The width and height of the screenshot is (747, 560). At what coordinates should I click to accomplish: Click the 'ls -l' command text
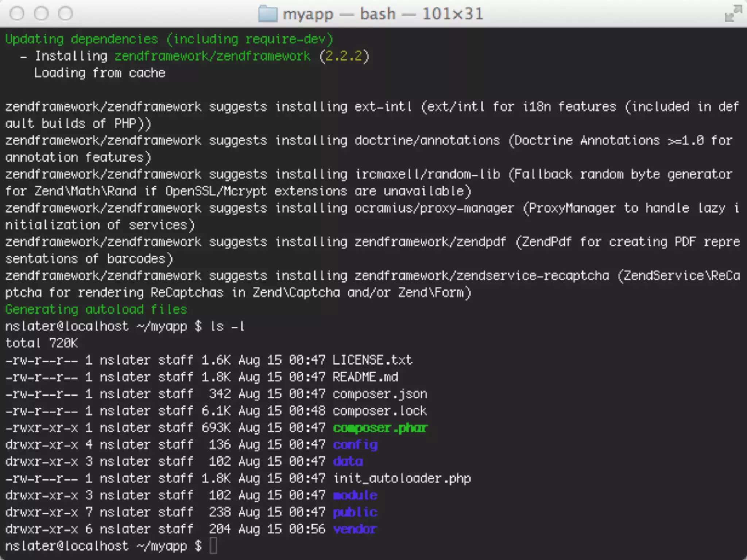coord(227,326)
